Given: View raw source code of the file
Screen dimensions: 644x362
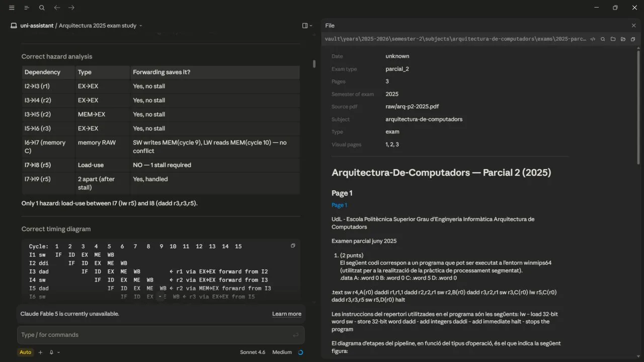Looking at the screenshot, I should click(593, 39).
